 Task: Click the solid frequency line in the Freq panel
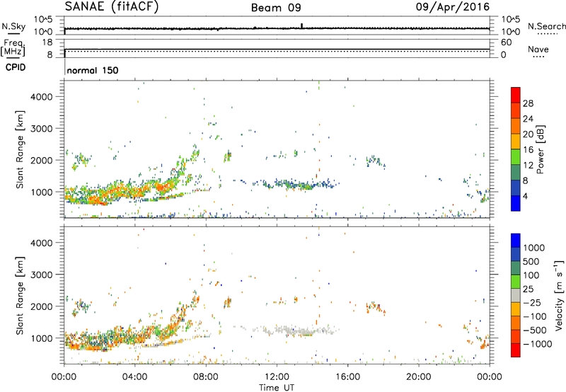(277, 49)
